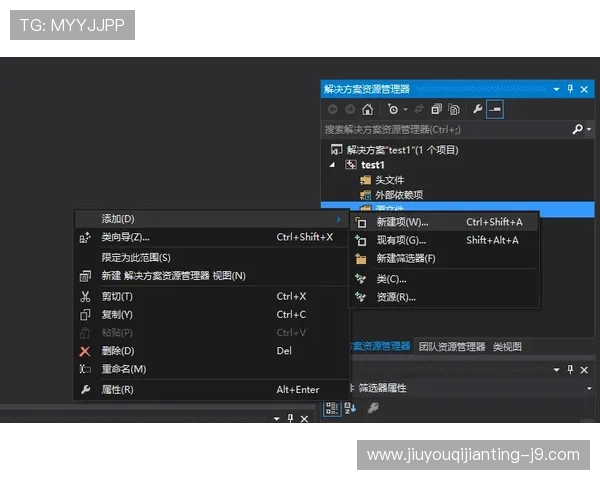Close the Solution Explorer panel

584,89
